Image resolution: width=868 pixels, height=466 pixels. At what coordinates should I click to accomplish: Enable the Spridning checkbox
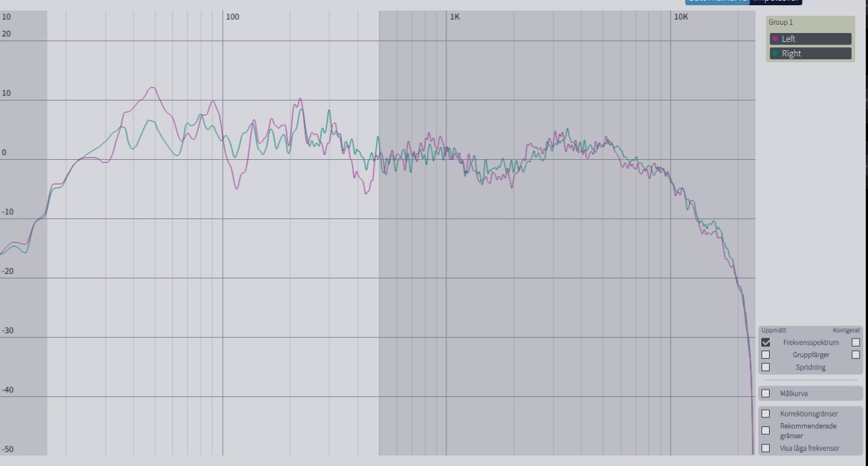coord(765,368)
